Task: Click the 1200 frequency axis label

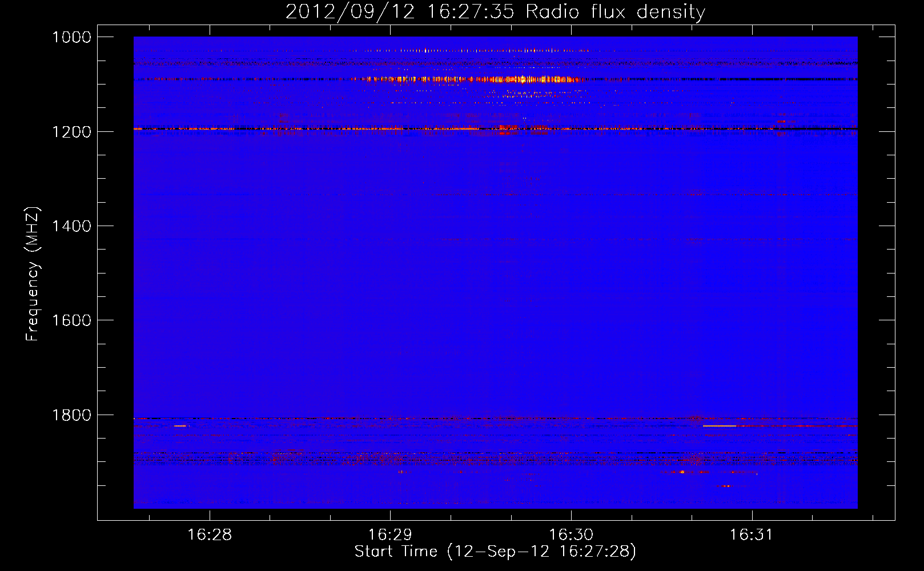Action: (71, 132)
